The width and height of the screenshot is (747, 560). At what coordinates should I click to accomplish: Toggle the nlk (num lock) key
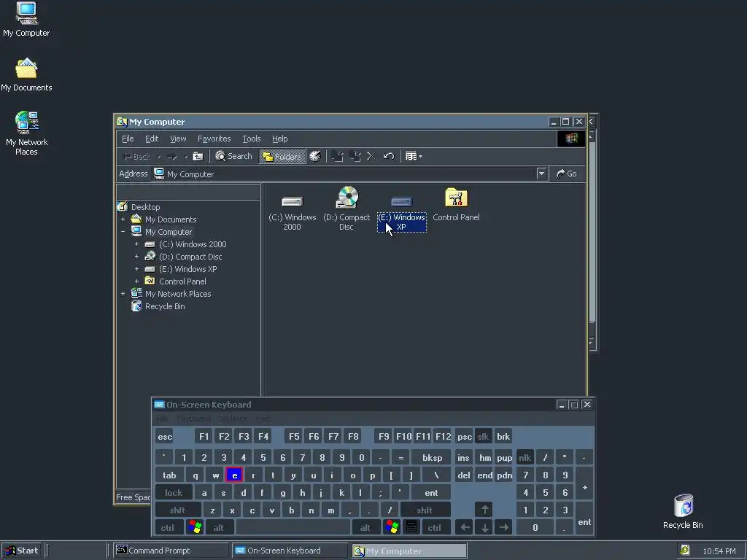tap(525, 458)
